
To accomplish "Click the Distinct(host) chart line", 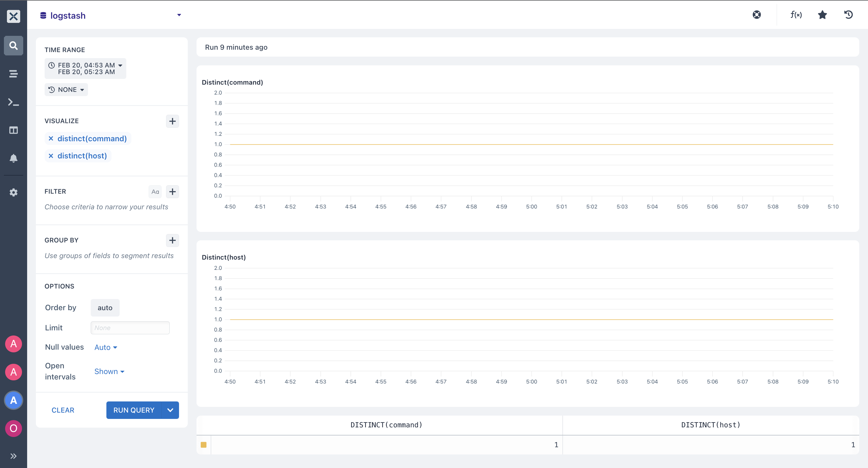I will point(531,319).
